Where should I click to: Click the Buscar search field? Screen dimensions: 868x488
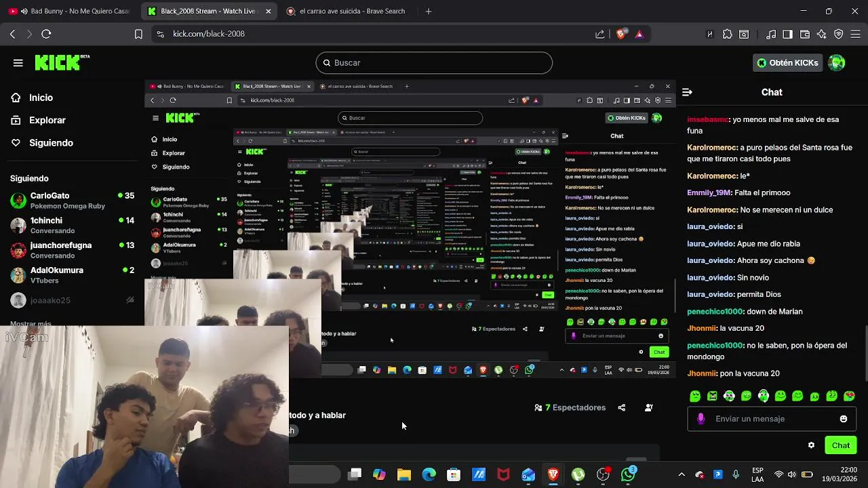point(434,63)
